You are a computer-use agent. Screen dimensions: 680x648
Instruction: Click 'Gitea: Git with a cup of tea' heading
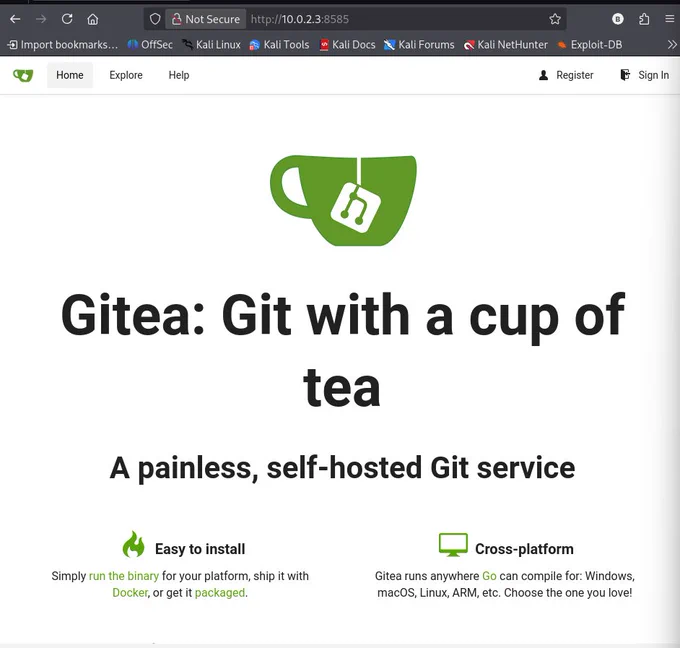pos(342,350)
